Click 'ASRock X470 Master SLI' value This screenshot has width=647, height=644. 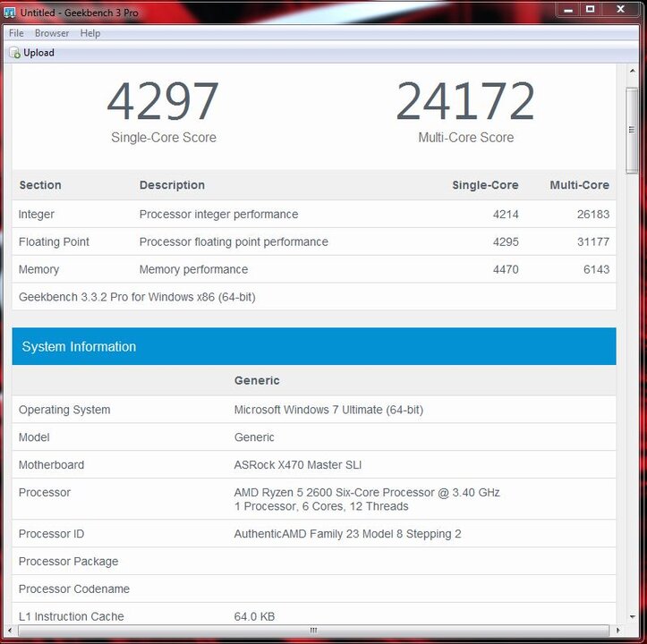297,465
